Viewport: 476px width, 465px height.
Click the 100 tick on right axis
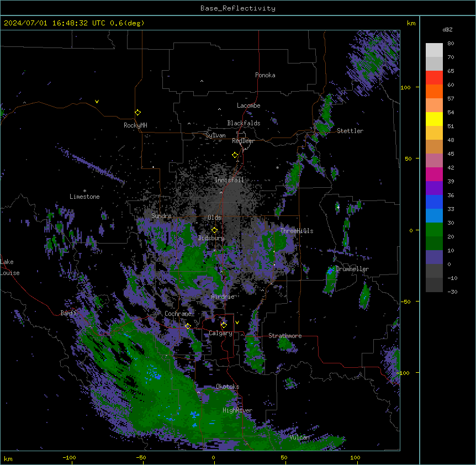405,87
